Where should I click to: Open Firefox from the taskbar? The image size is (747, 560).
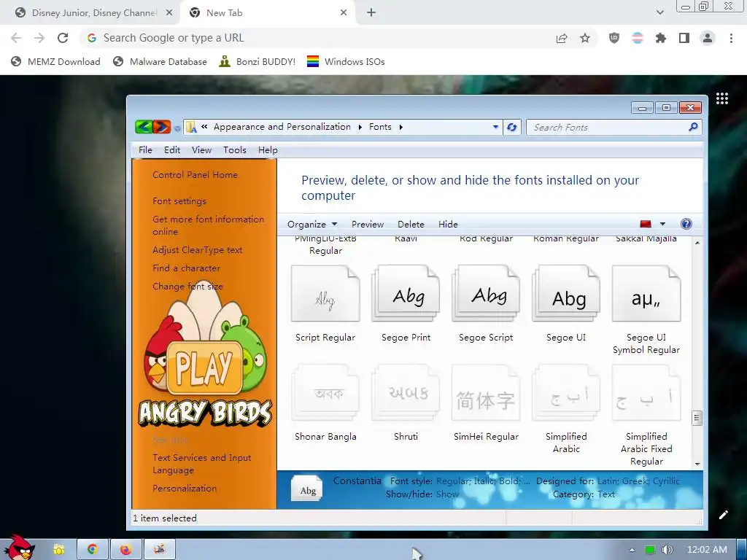click(125, 550)
